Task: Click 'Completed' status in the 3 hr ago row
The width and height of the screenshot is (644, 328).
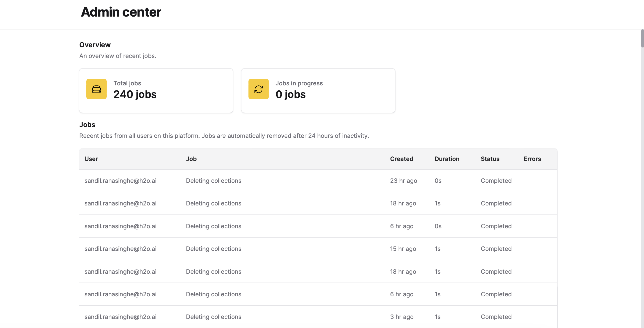Action: click(x=496, y=317)
